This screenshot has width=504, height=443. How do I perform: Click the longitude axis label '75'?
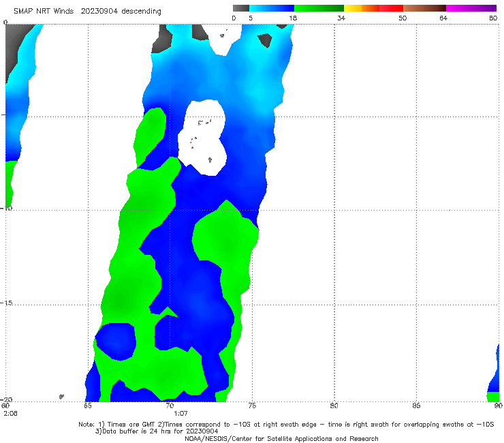(252, 406)
